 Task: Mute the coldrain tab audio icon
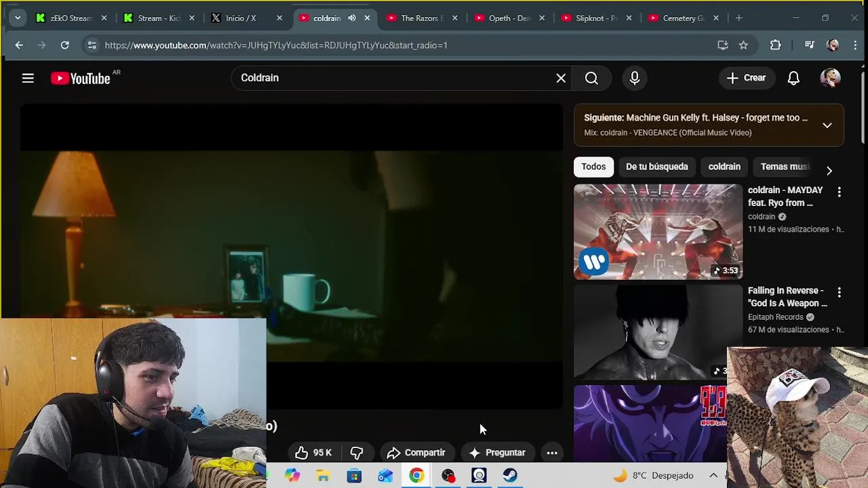[x=351, y=18]
